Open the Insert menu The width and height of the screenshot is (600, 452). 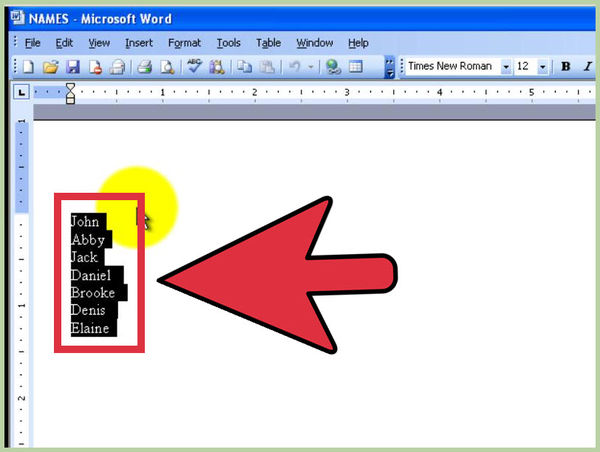pyautogui.click(x=139, y=43)
